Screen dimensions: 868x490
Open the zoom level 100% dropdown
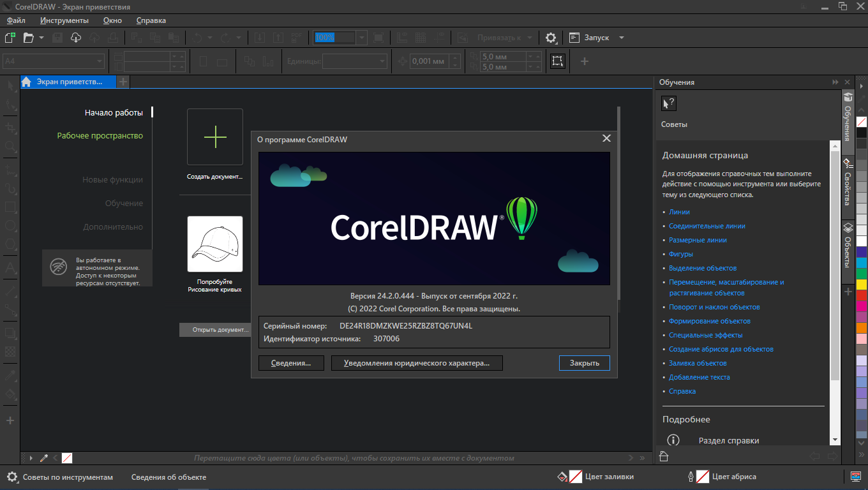(x=362, y=38)
